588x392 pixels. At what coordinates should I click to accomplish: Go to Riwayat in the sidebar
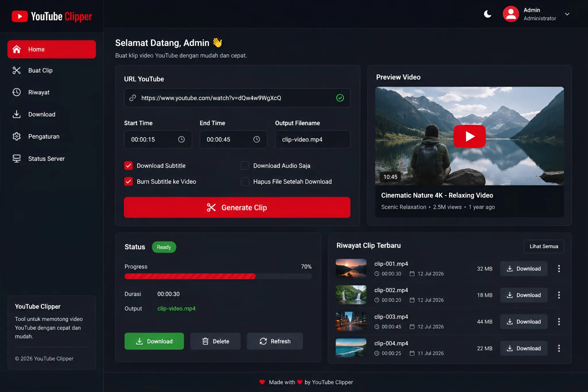click(52, 92)
